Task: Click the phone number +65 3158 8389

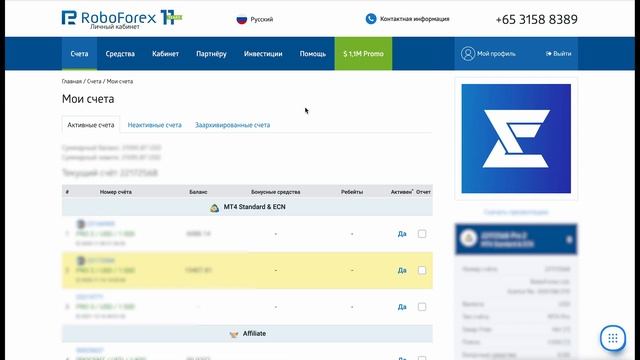Action: pos(536,19)
